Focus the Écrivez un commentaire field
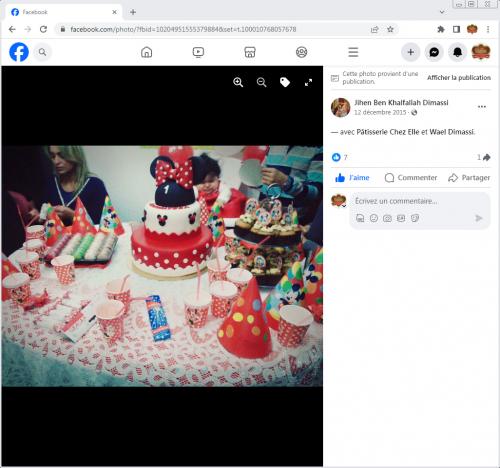This screenshot has width=500, height=468. coord(396,201)
